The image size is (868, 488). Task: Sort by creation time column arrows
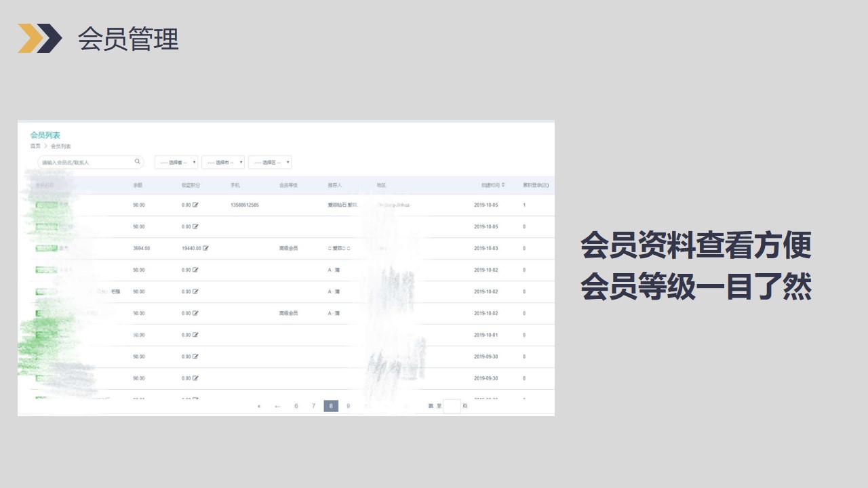pos(502,185)
